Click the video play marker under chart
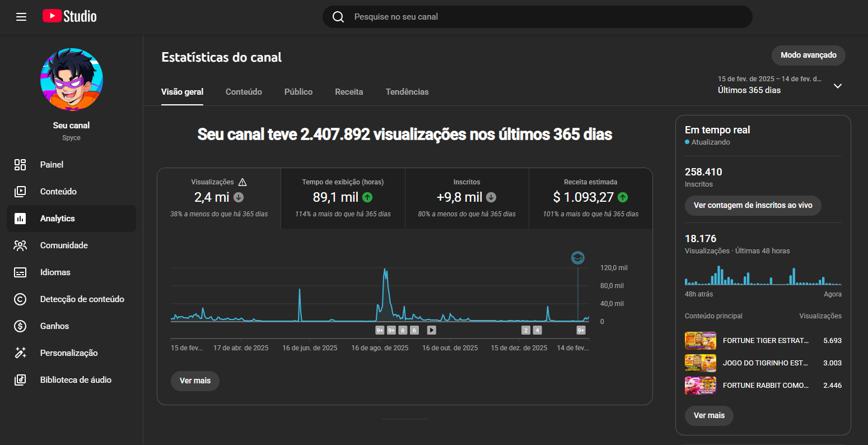This screenshot has width=868, height=445. 431,330
